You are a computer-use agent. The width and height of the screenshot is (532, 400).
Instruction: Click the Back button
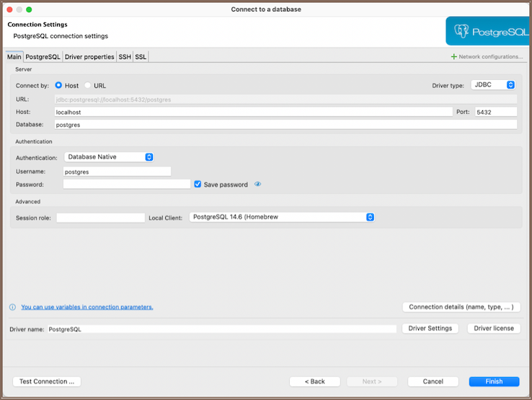[315, 382]
